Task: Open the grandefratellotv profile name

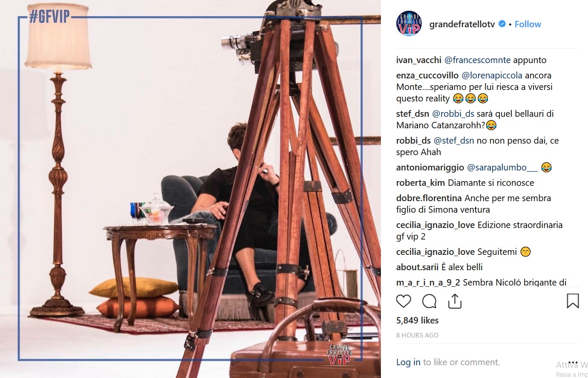Action: point(462,24)
